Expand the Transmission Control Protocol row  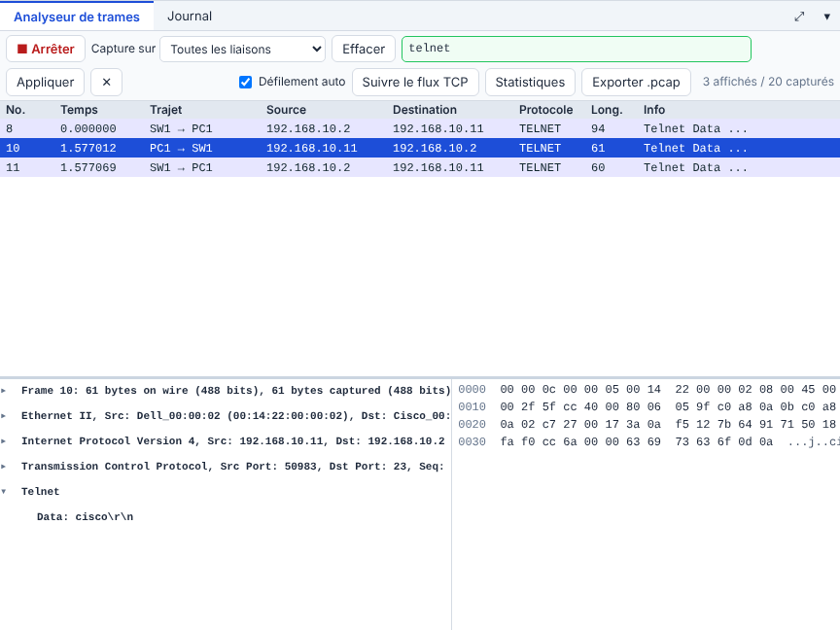[x=4, y=466]
